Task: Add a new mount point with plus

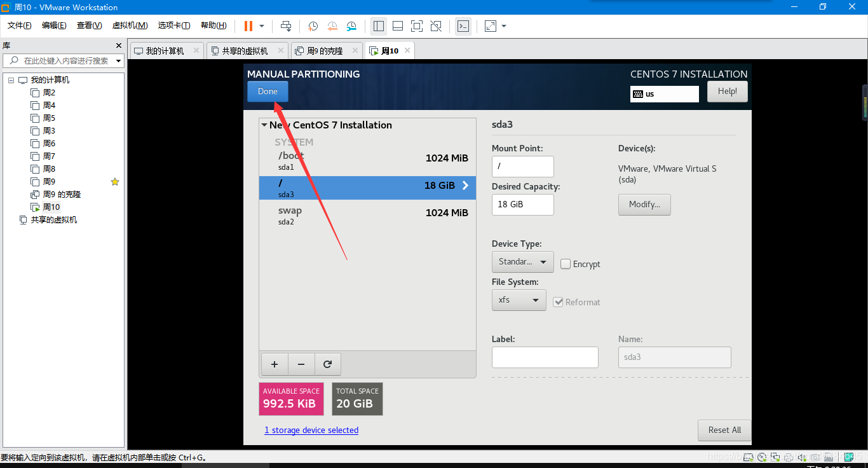Action: click(275, 364)
